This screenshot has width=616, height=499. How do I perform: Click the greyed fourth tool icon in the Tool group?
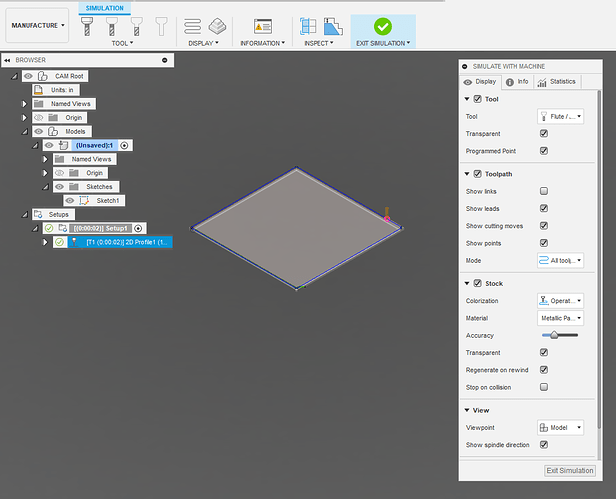[161, 27]
